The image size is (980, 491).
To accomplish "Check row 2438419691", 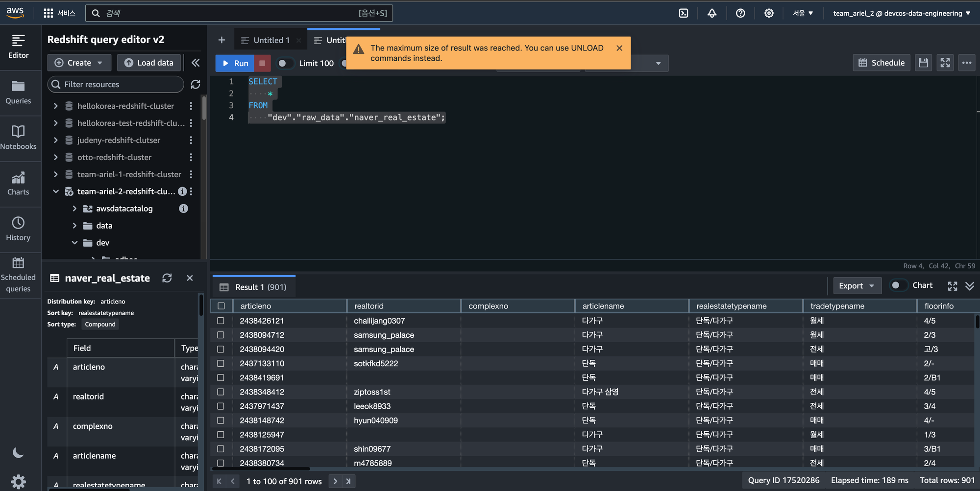I will 221,377.
